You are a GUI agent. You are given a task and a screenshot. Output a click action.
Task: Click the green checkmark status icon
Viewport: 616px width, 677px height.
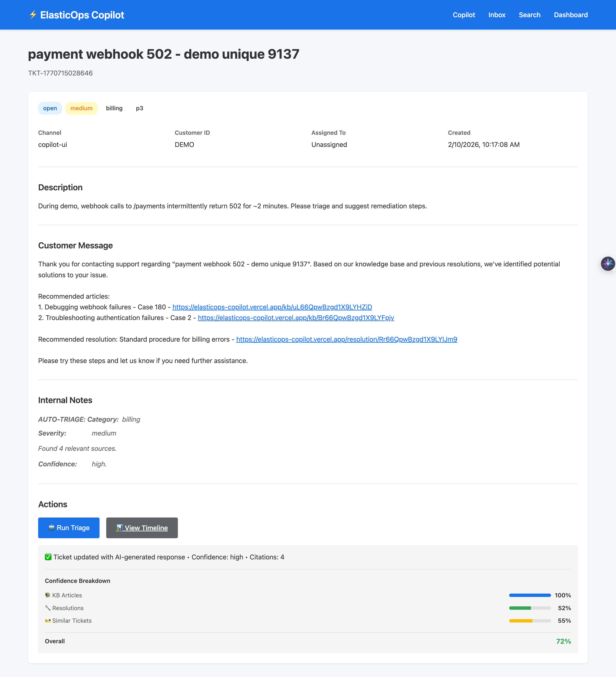pyautogui.click(x=48, y=557)
